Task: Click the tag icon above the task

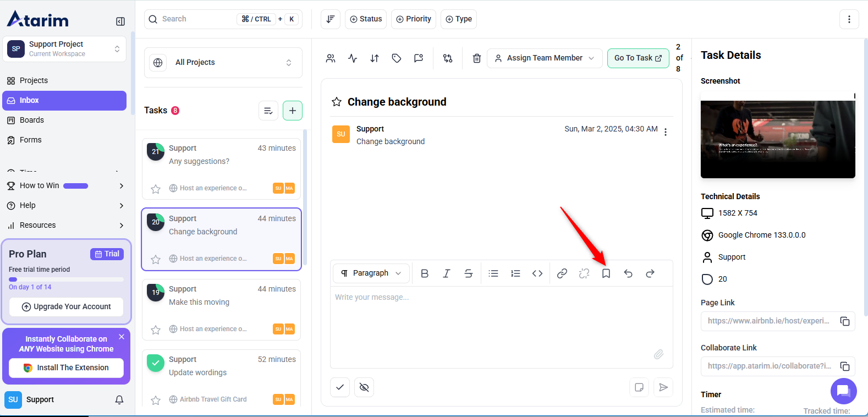Action: [x=396, y=58]
